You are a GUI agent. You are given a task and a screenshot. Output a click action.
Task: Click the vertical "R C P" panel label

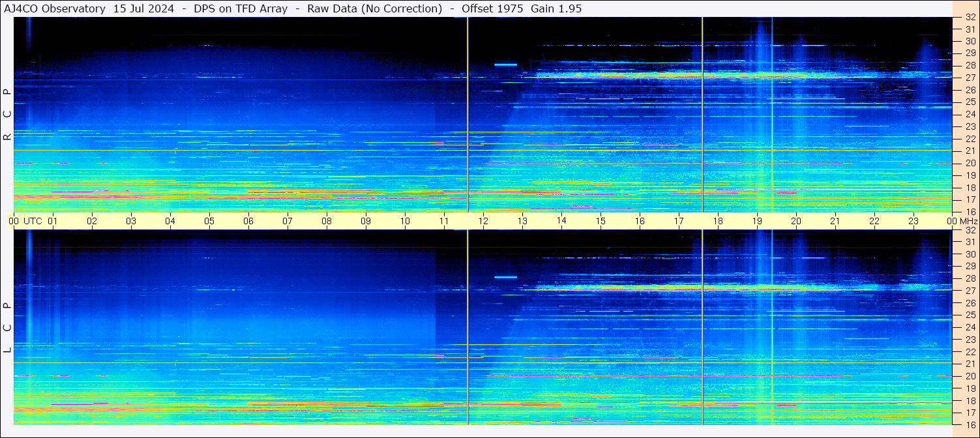pyautogui.click(x=7, y=115)
